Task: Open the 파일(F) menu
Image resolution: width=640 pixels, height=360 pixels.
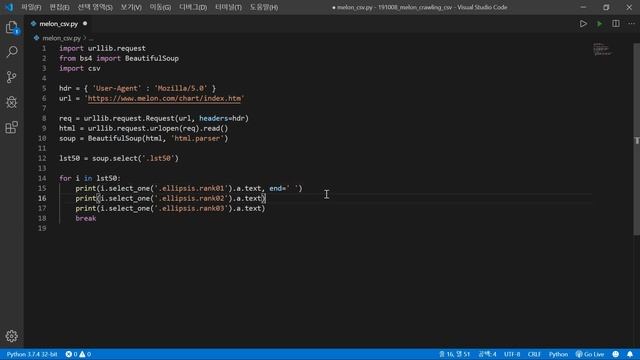Action: 31,7
